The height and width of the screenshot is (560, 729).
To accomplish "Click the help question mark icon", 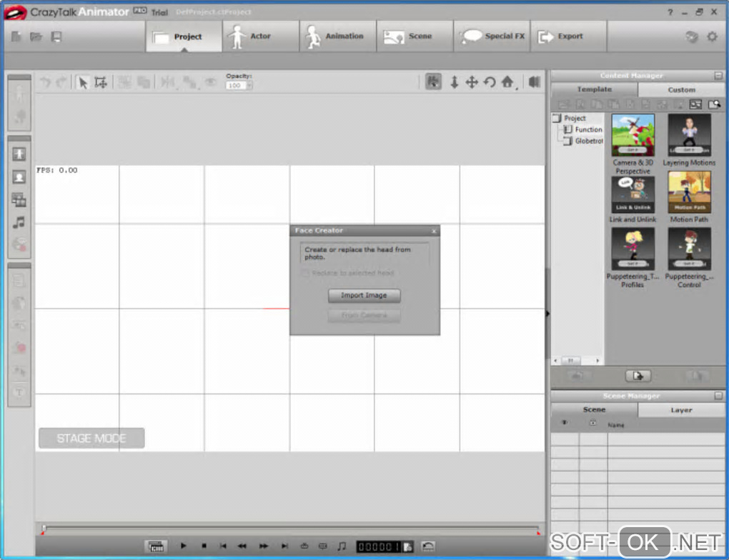I will click(670, 12).
